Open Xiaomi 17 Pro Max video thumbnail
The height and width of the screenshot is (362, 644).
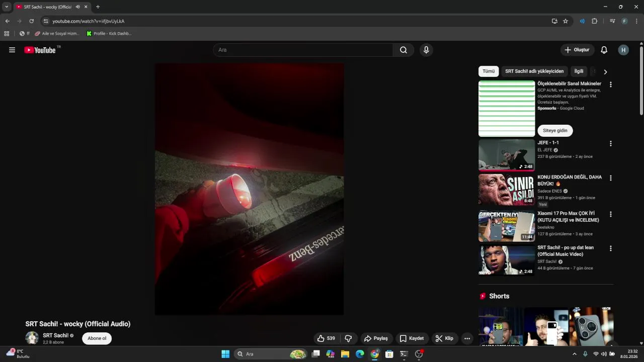[x=507, y=226]
